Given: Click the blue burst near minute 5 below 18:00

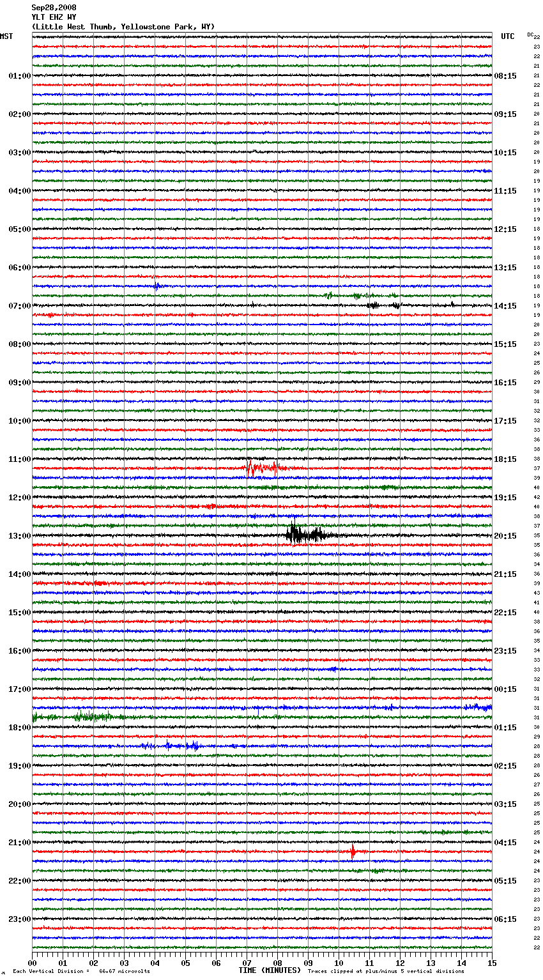Looking at the screenshot, I should (x=194, y=746).
